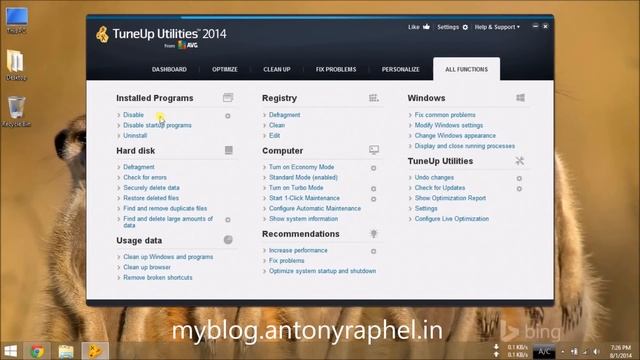Click Configure Live Optimization link
Screen dimensions: 640x360
pos(451,219)
